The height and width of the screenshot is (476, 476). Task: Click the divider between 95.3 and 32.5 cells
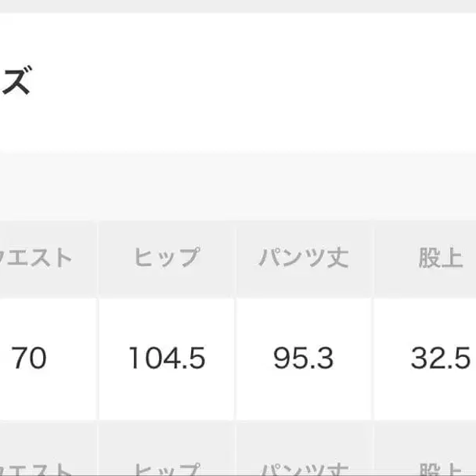coord(373,359)
